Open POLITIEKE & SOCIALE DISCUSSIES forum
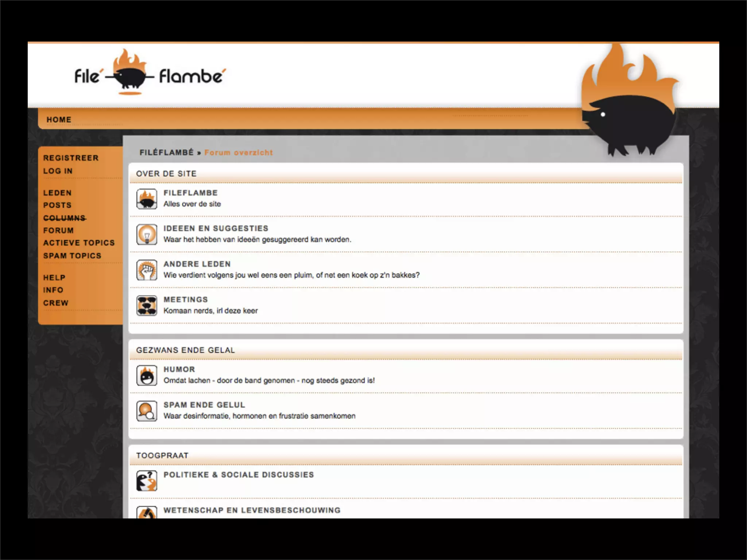 click(239, 475)
